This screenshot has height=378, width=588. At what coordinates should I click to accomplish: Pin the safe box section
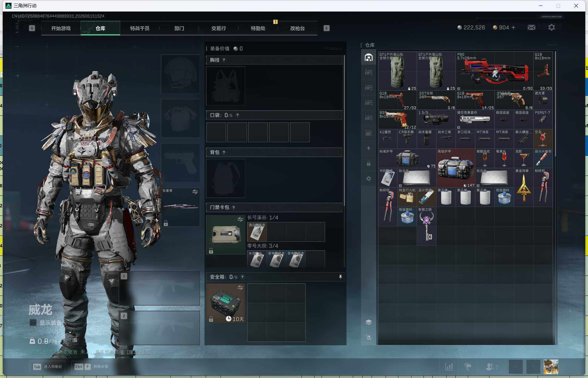coord(340,277)
